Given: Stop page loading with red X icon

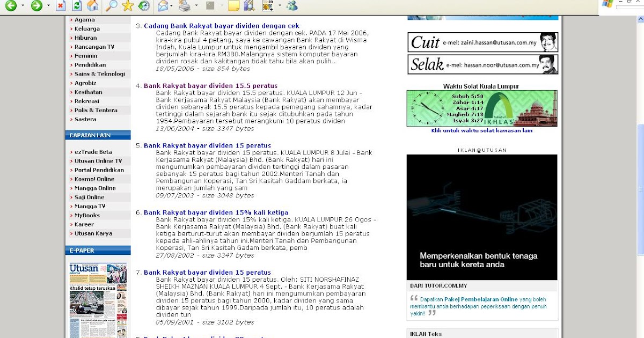Looking at the screenshot, I should (x=61, y=6).
